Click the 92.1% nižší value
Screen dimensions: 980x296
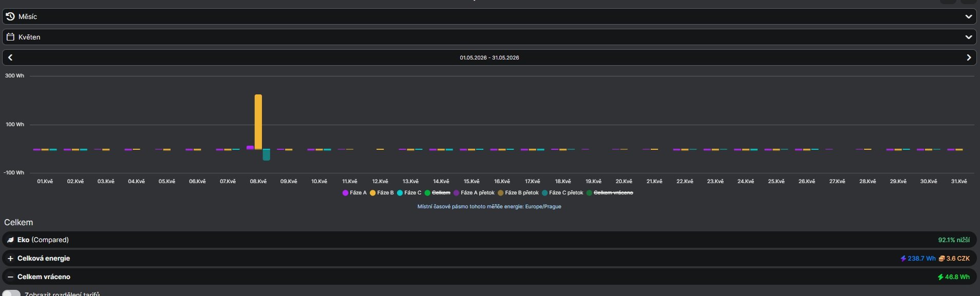[x=954, y=240]
